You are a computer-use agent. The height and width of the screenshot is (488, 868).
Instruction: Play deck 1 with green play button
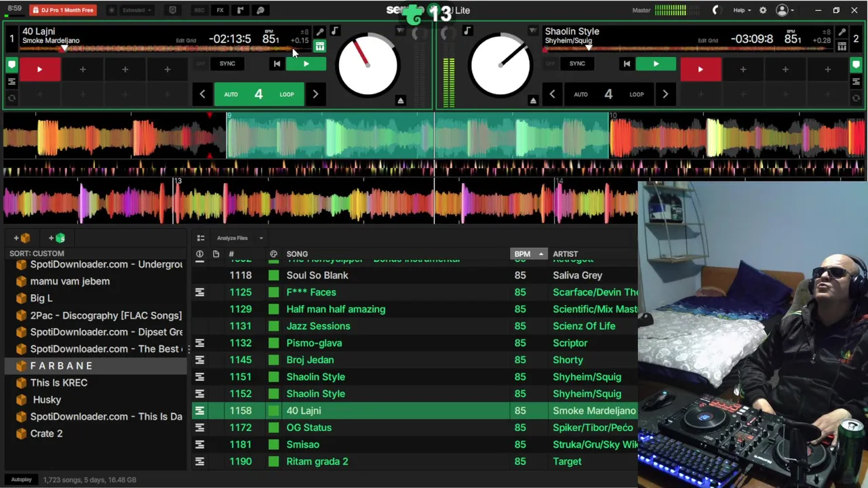pyautogui.click(x=306, y=64)
